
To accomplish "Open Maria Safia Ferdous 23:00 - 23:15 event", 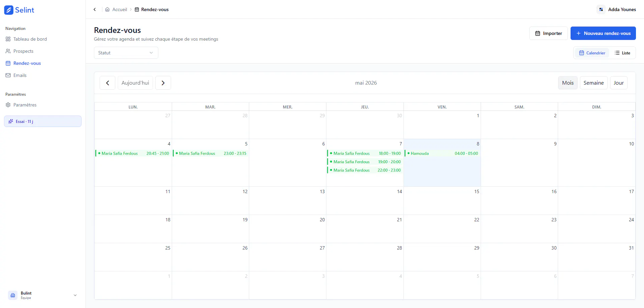I will click(210, 153).
